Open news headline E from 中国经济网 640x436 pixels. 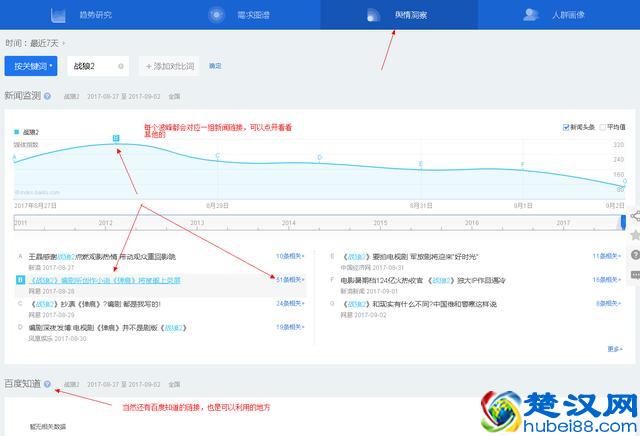pos(409,256)
